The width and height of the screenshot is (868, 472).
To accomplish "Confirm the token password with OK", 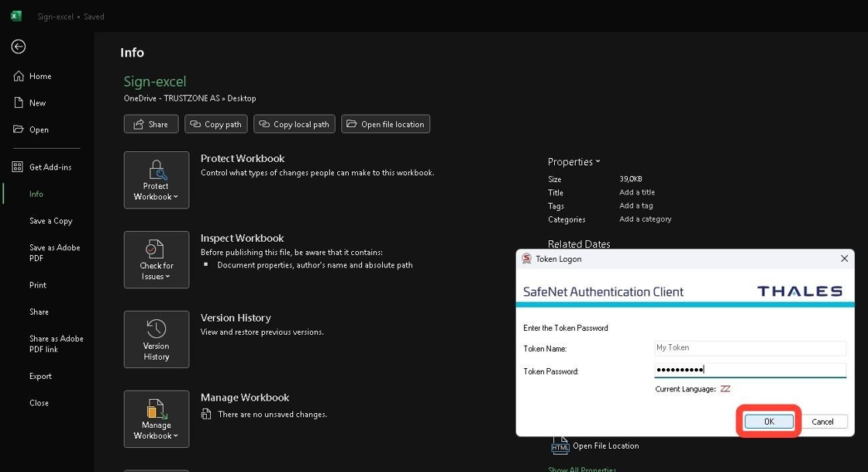I will click(769, 422).
